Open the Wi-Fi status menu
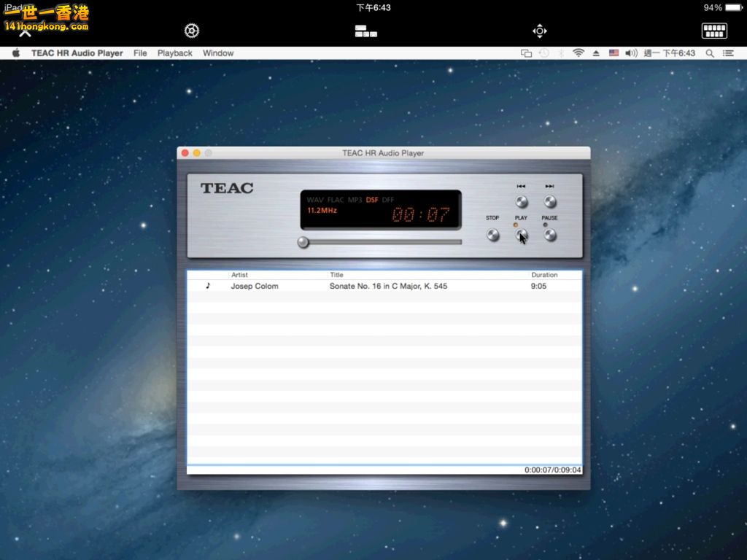This screenshot has width=747, height=560. tap(578, 53)
